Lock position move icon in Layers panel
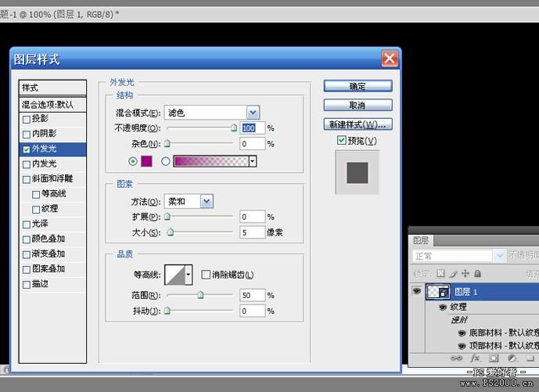539x392 pixels. [465, 273]
